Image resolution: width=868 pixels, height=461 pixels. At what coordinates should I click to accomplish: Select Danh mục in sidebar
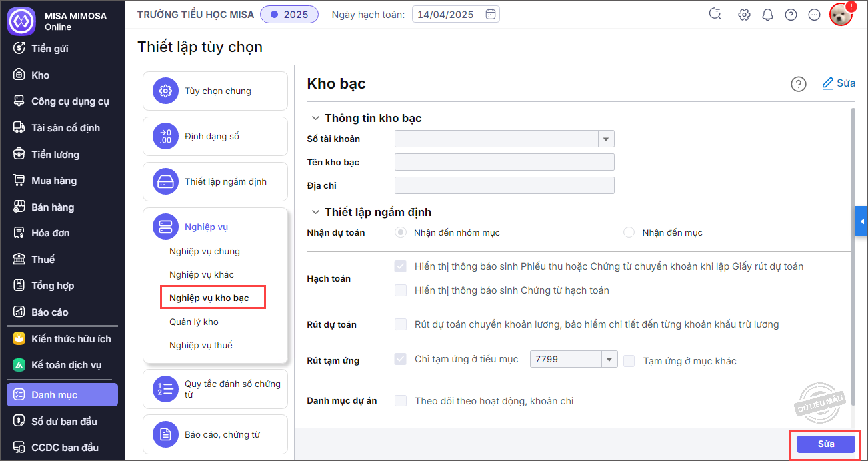[63, 395]
